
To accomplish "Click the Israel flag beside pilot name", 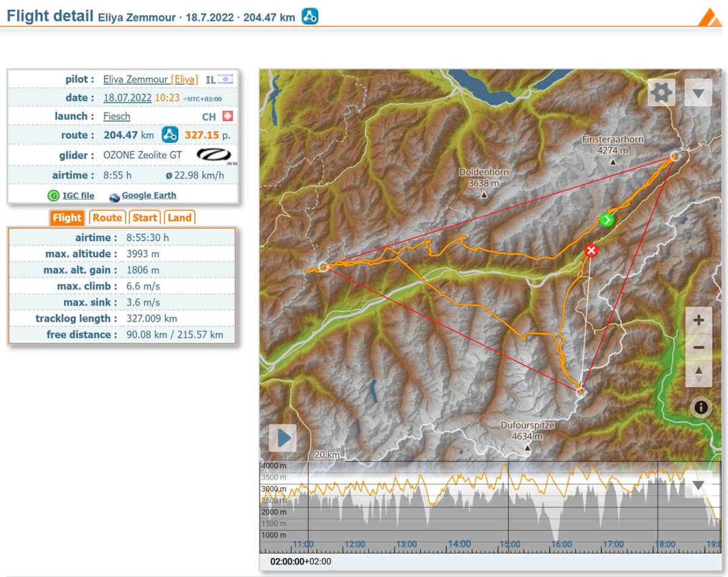I will tap(226, 79).
